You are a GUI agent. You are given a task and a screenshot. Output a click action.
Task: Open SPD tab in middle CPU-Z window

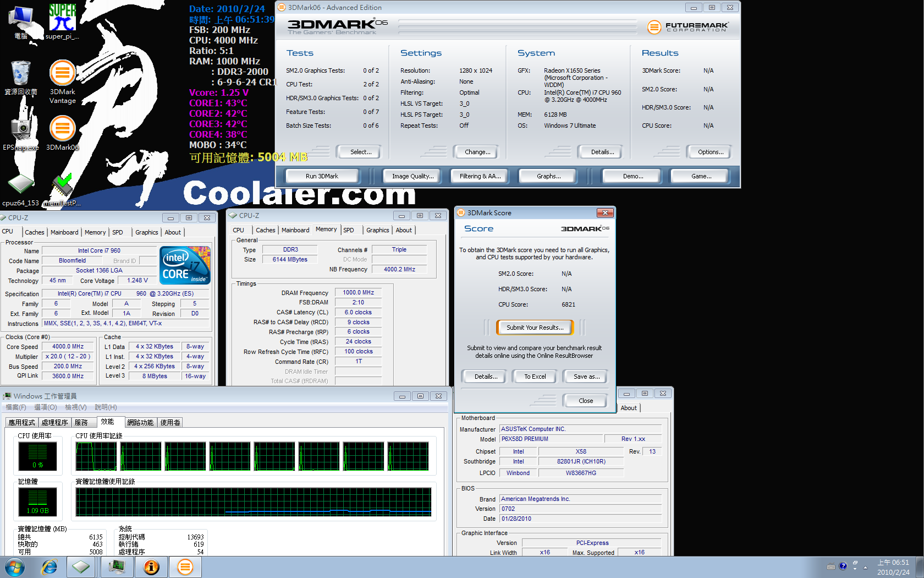point(349,230)
